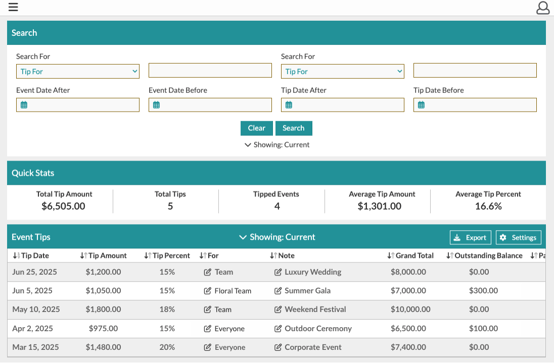This screenshot has width=554, height=363.
Task: Sort by Note column
Action: point(282,256)
